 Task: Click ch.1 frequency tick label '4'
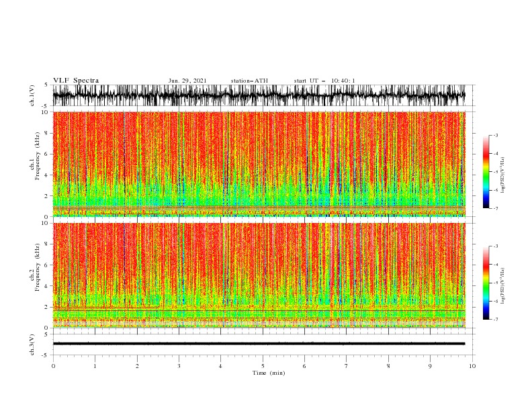pos(47,175)
